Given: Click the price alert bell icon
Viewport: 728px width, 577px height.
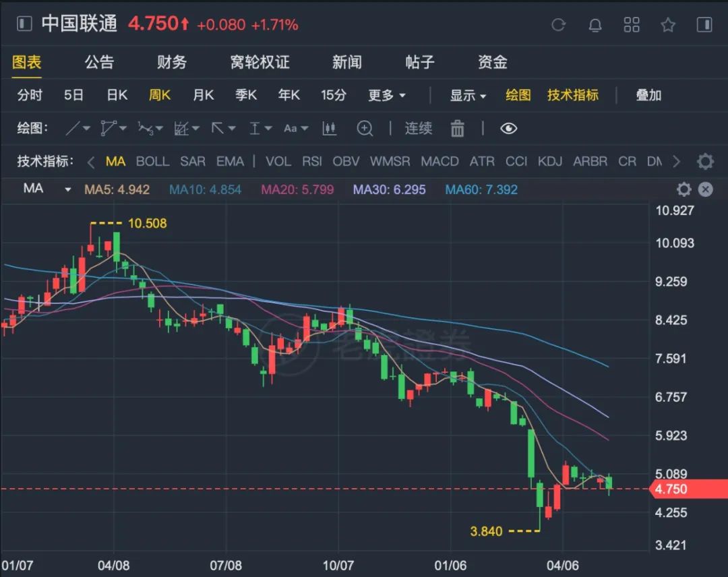Looking at the screenshot, I should [x=595, y=25].
